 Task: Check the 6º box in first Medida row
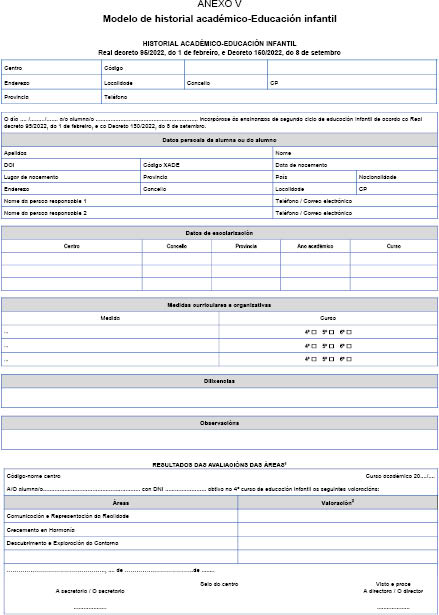coord(349,332)
